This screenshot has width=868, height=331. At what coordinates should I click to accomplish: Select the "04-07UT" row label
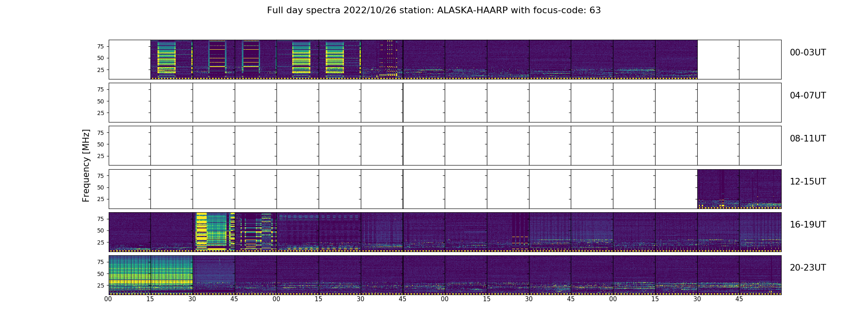(x=808, y=96)
